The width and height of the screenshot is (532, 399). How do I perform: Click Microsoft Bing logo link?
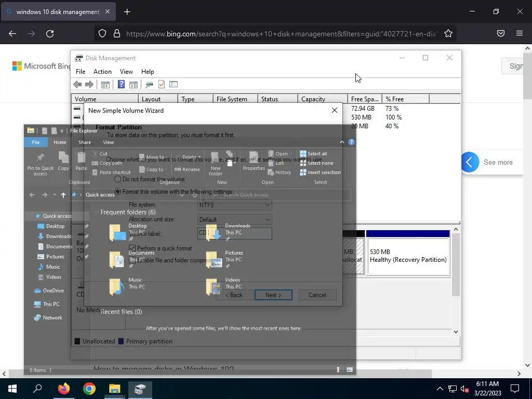(x=42, y=66)
